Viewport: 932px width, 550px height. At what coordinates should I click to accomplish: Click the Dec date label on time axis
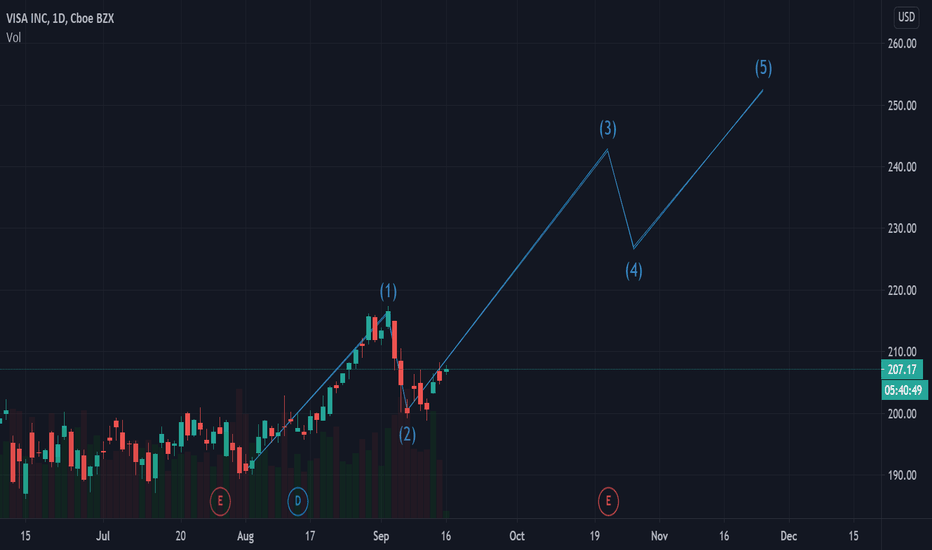click(x=789, y=536)
